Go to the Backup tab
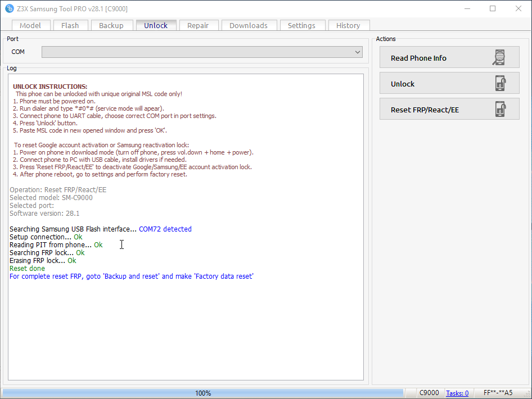The image size is (532, 399). tap(111, 25)
